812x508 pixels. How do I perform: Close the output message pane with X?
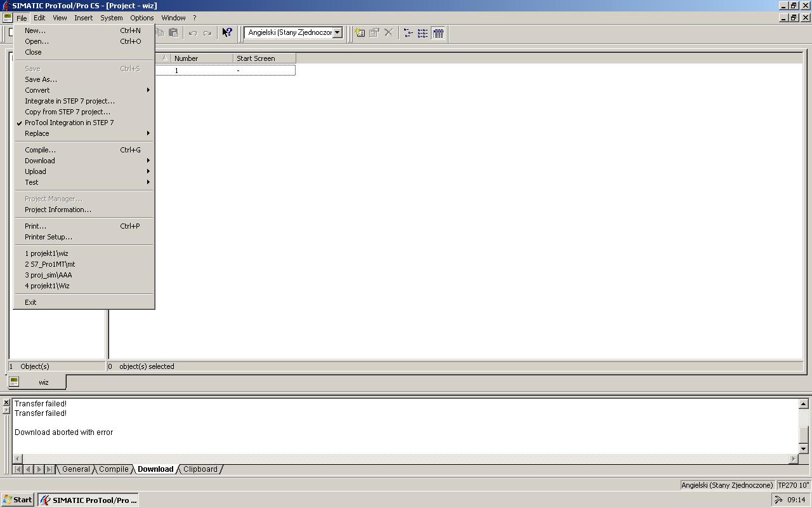[6, 403]
